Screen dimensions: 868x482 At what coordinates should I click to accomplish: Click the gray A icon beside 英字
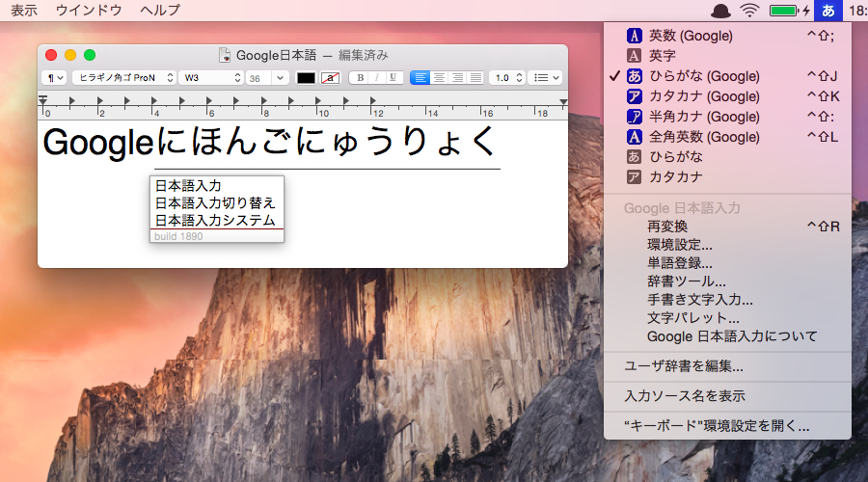(634, 55)
